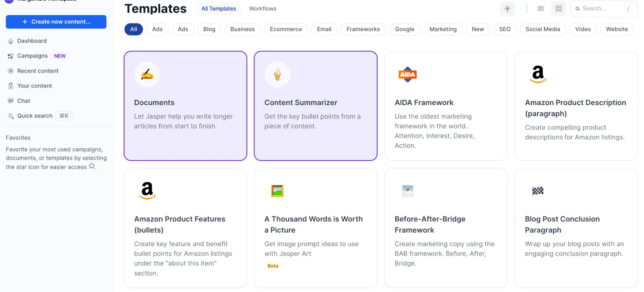Click the slash shortcut key in search box
This screenshot has height=292, width=644.
click(628, 9)
